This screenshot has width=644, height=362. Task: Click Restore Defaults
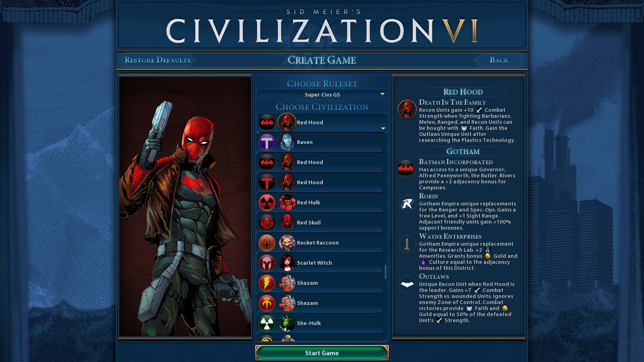(157, 60)
